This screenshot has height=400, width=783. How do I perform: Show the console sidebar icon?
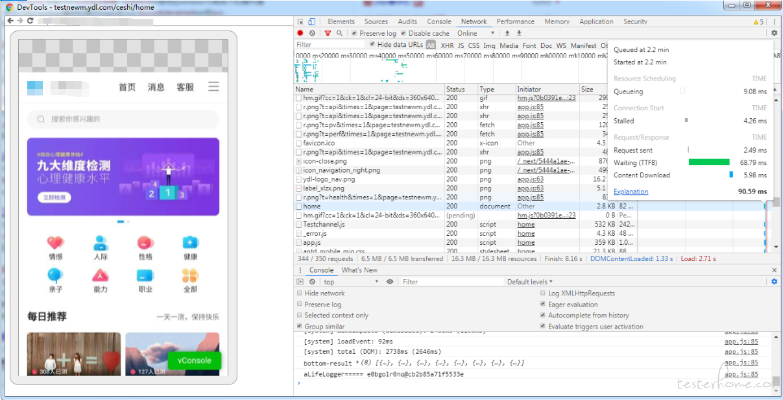pyautogui.click(x=300, y=282)
